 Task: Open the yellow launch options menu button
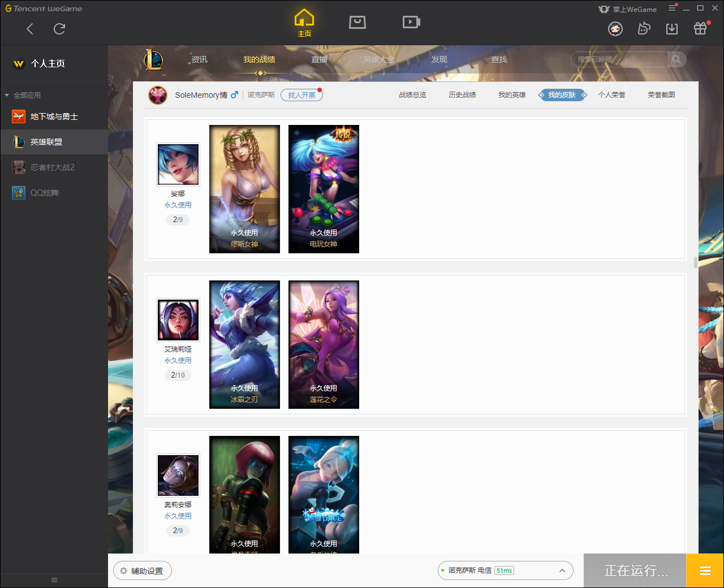point(705,570)
